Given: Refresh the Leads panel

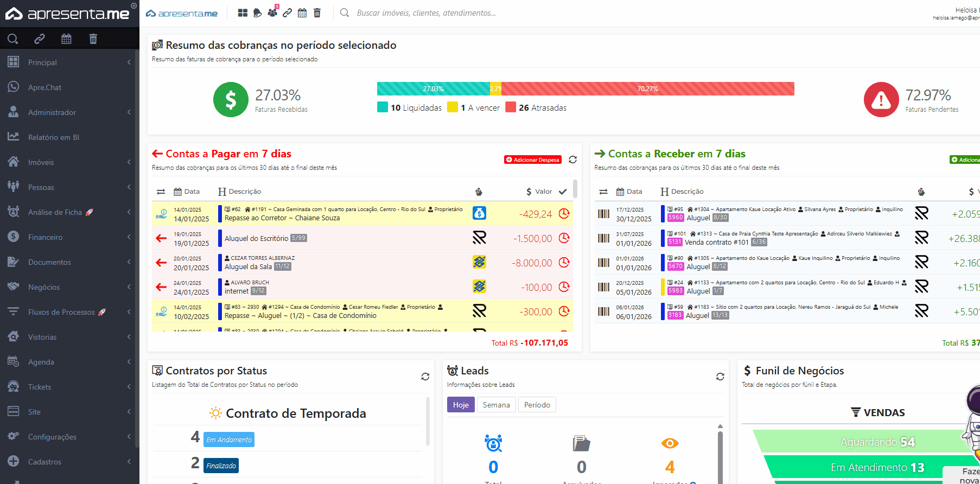Looking at the screenshot, I should pos(720,377).
